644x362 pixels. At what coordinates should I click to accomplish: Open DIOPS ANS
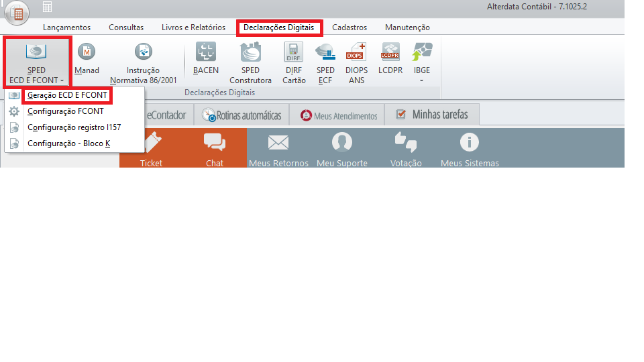click(x=356, y=63)
